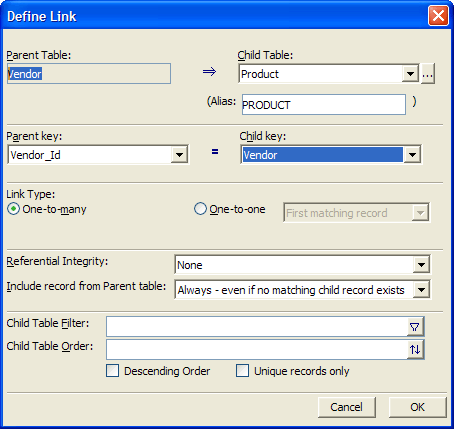Open the Include record from Parent table dropdown arrow
Image resolution: width=454 pixels, height=429 pixels.
(x=421, y=290)
